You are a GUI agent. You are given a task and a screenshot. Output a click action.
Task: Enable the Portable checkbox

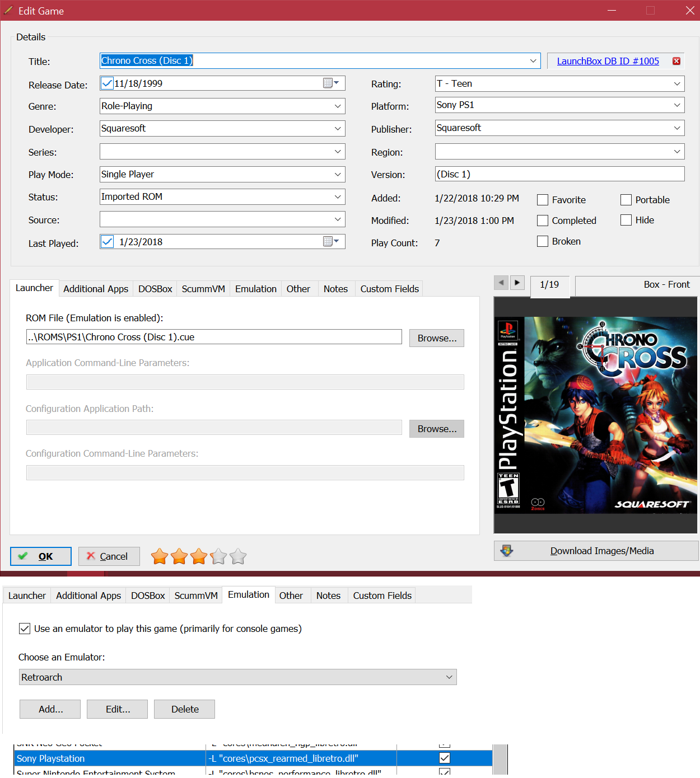pyautogui.click(x=626, y=200)
